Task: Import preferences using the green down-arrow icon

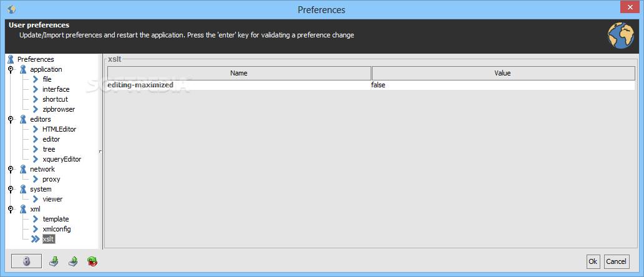Action: tap(54, 261)
